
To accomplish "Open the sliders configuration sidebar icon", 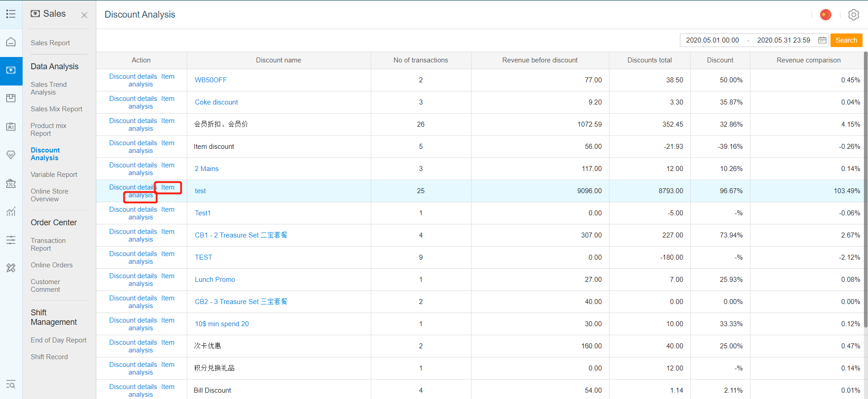I will 11,240.
